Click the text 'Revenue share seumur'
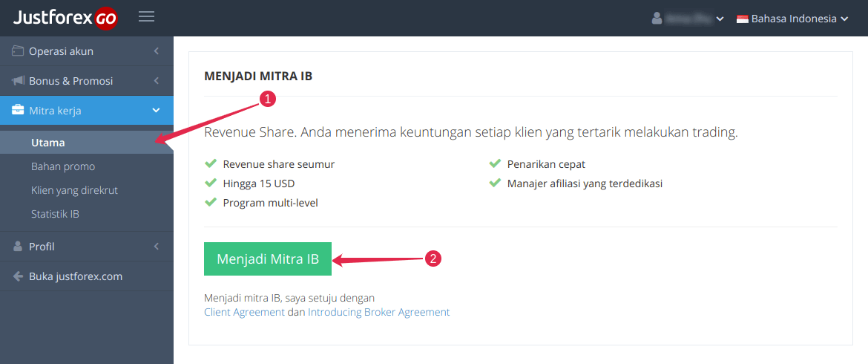 coord(279,164)
